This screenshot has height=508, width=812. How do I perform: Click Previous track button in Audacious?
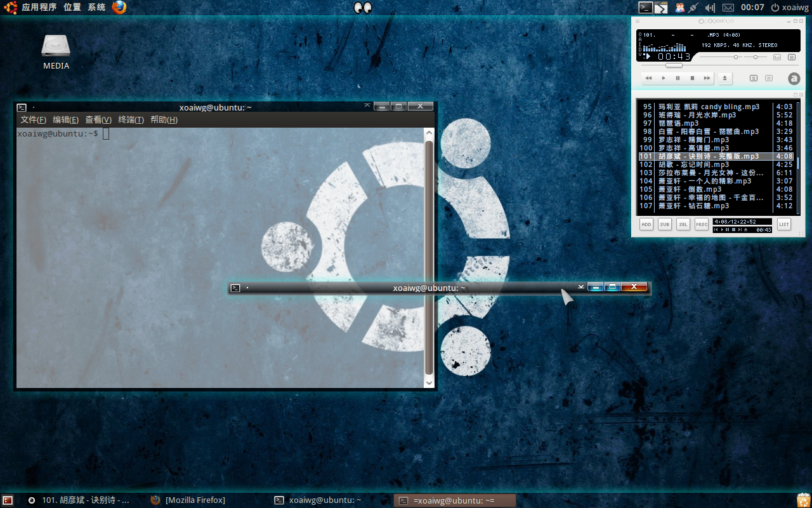pyautogui.click(x=648, y=78)
